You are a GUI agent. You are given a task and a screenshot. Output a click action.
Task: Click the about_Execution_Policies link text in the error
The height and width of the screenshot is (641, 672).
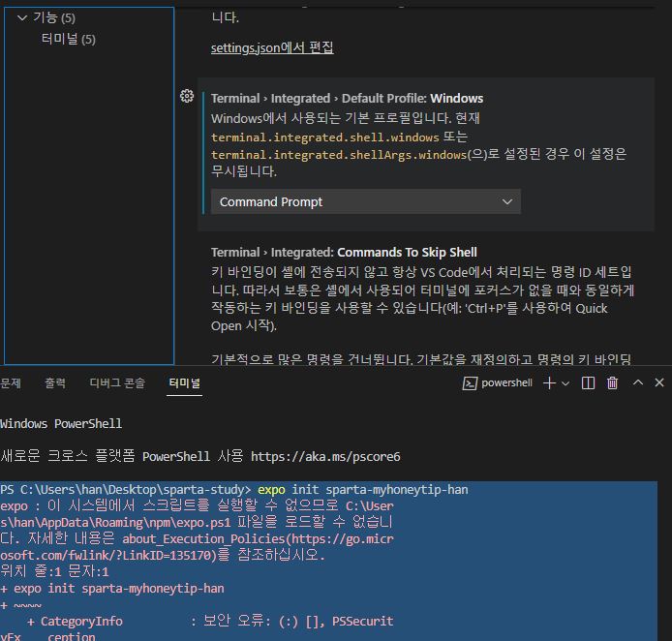point(204,539)
